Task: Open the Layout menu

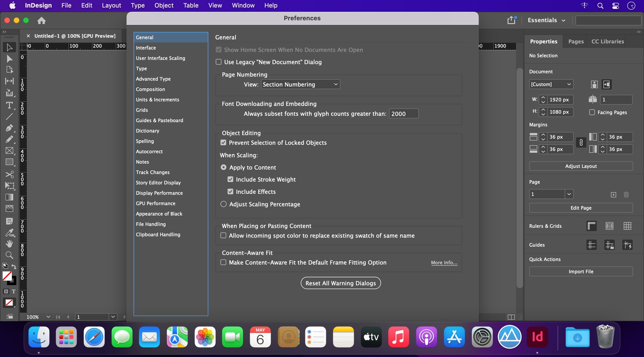Action: 111,5
